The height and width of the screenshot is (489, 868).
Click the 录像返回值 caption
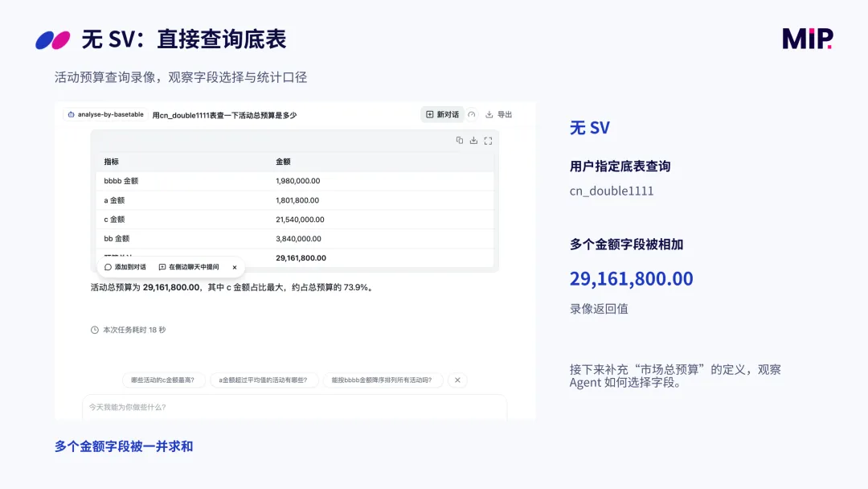[599, 309]
